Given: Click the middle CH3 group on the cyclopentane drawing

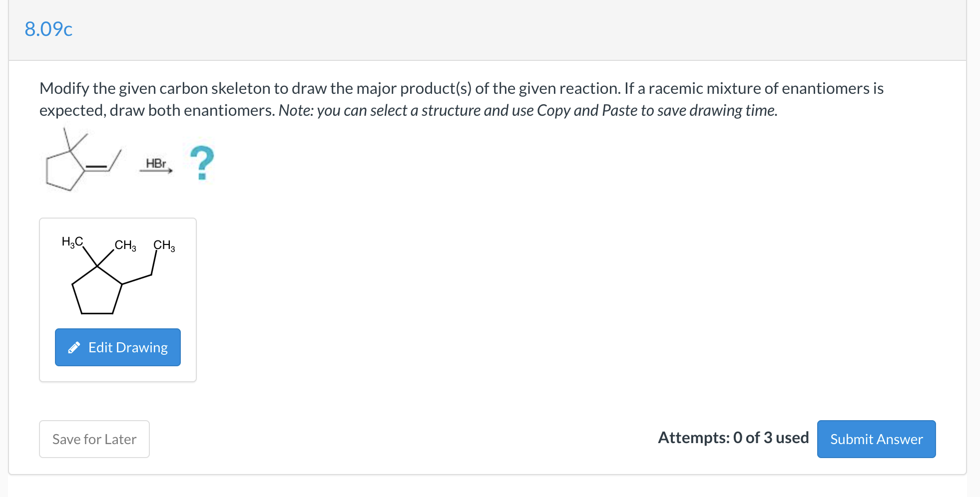Looking at the screenshot, I should (124, 245).
